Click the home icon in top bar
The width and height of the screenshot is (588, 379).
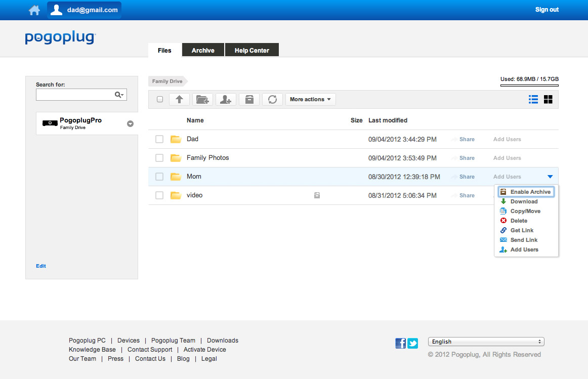tap(34, 10)
